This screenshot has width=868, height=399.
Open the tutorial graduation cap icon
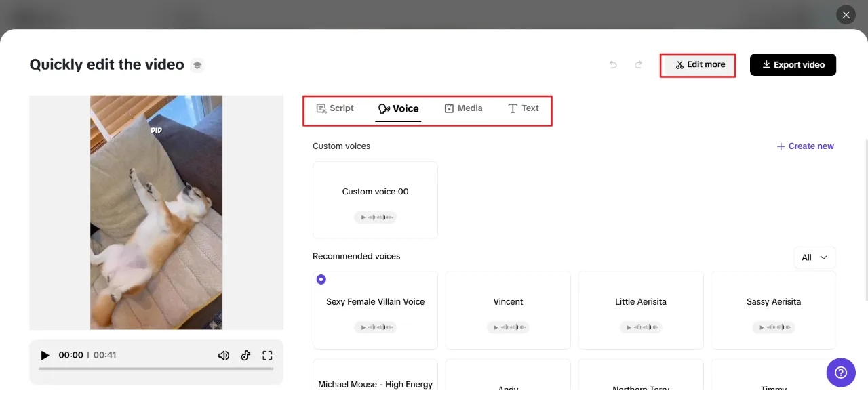tap(197, 65)
